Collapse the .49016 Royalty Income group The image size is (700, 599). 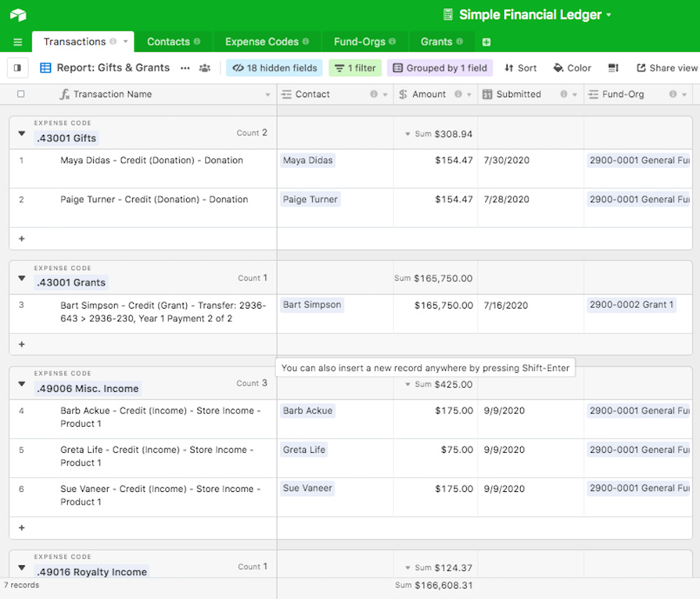point(22,568)
